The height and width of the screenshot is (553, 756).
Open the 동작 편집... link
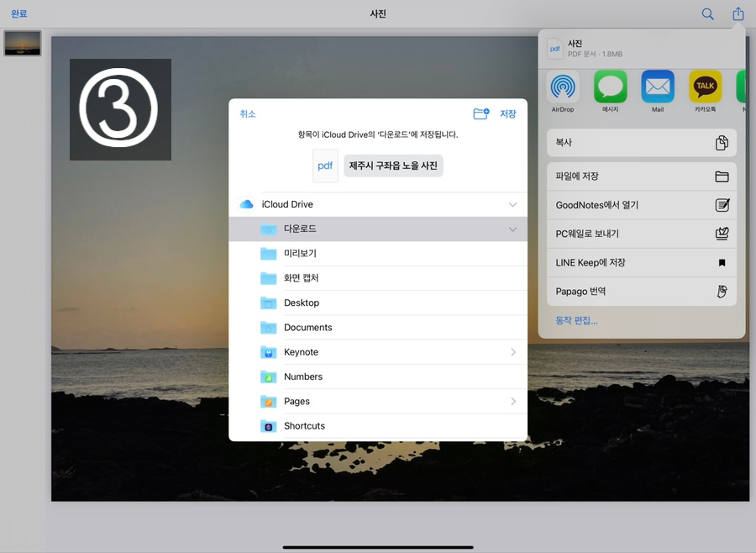coord(576,320)
